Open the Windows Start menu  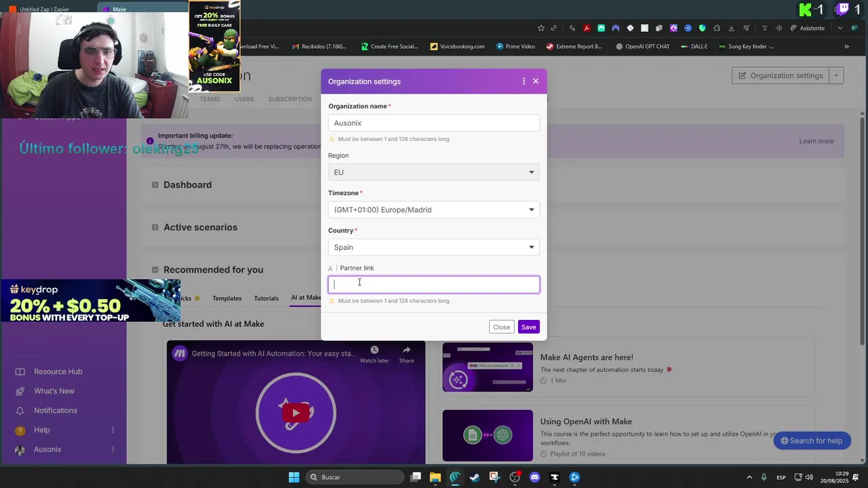tap(294, 477)
